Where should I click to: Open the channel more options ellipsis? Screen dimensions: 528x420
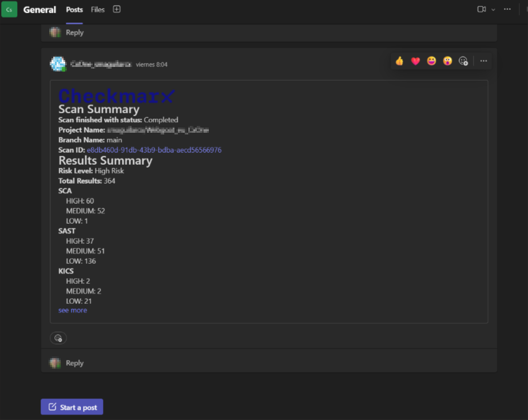507,9
